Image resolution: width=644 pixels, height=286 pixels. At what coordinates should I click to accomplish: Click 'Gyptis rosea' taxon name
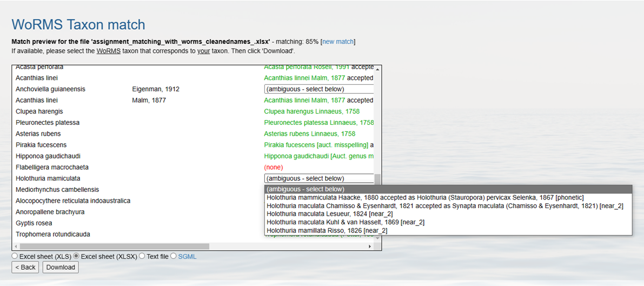point(34,223)
